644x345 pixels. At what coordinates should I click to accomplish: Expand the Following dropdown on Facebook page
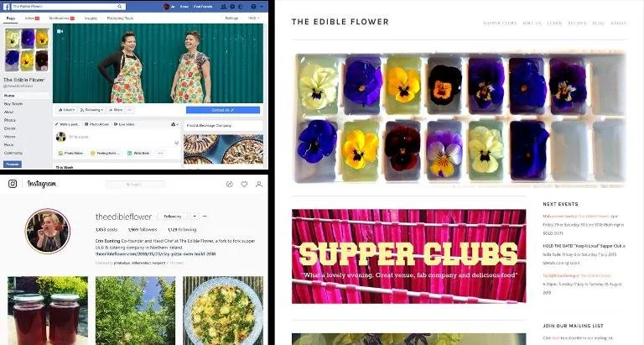91,110
